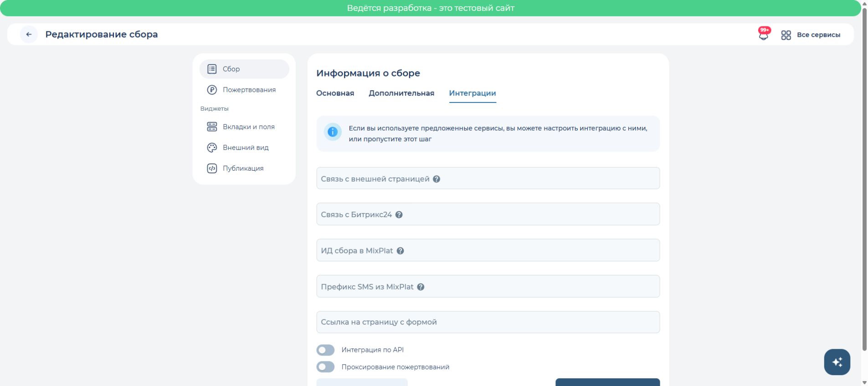Open Сбор section in sidebar

[244, 69]
